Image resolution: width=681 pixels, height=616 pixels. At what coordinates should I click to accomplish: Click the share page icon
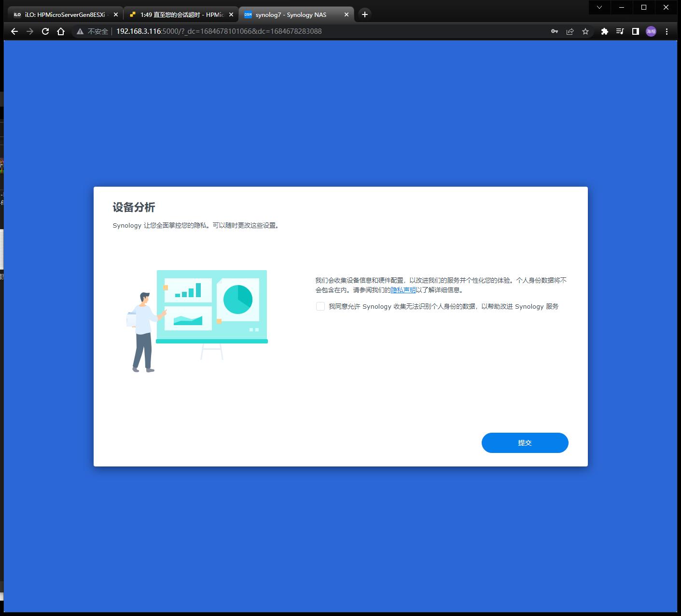[x=570, y=31]
